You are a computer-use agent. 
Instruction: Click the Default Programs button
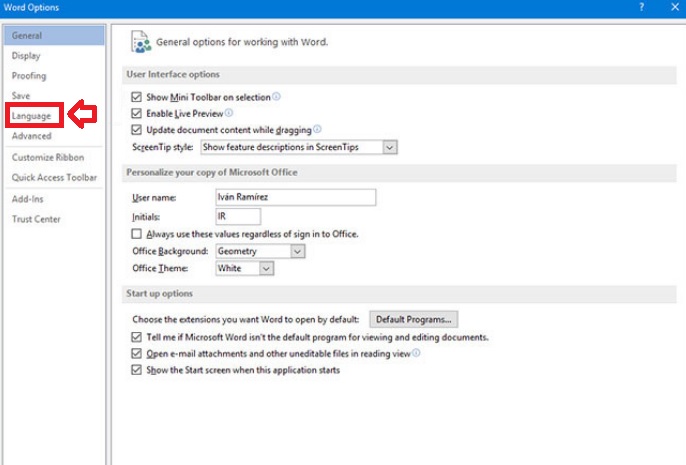[414, 320]
